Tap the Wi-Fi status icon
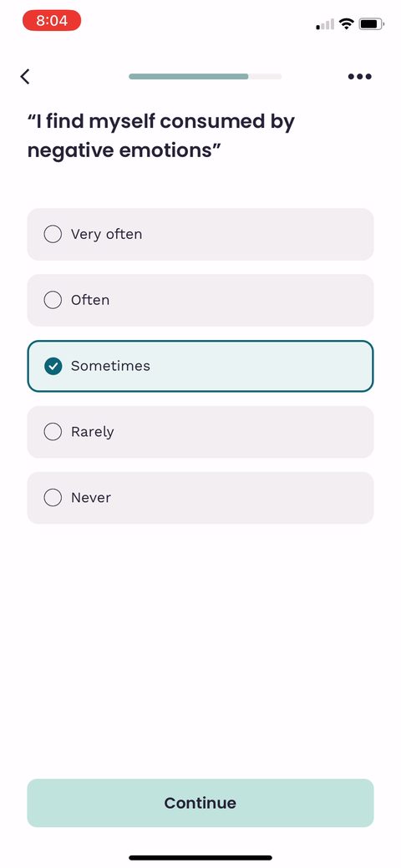This screenshot has height=868, width=401. (347, 23)
